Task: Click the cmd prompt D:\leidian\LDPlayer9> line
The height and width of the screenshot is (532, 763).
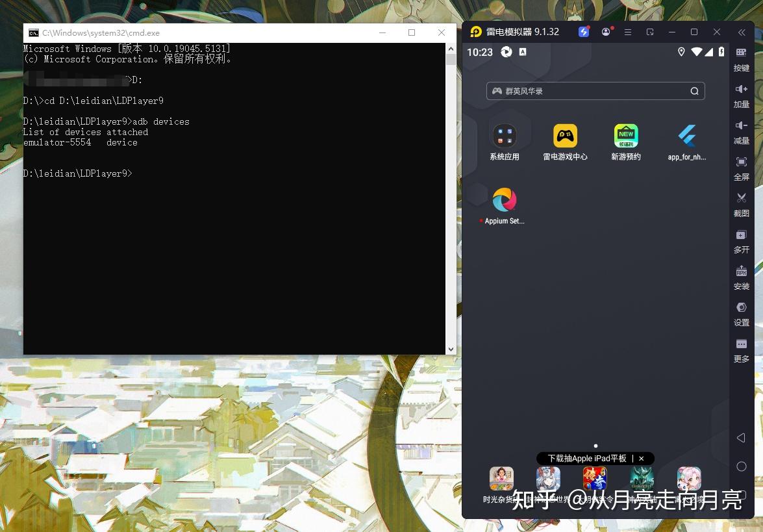Action: click(x=77, y=173)
